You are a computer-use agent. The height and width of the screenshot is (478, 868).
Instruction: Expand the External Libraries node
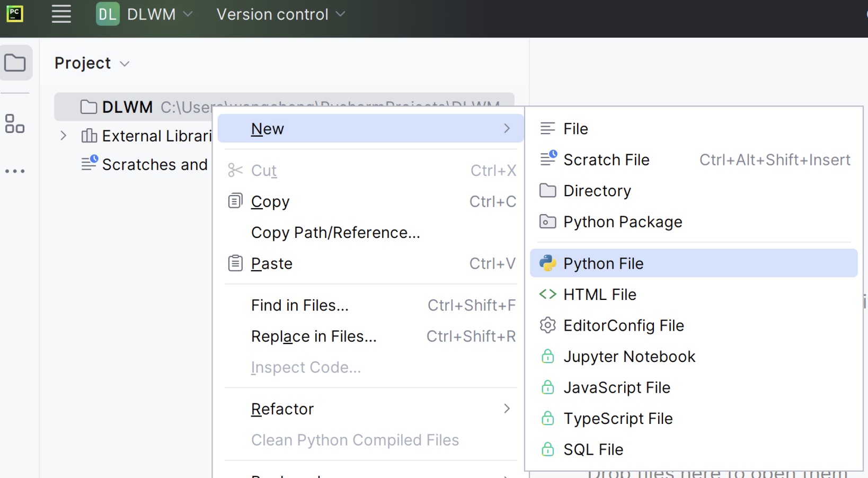click(x=64, y=136)
